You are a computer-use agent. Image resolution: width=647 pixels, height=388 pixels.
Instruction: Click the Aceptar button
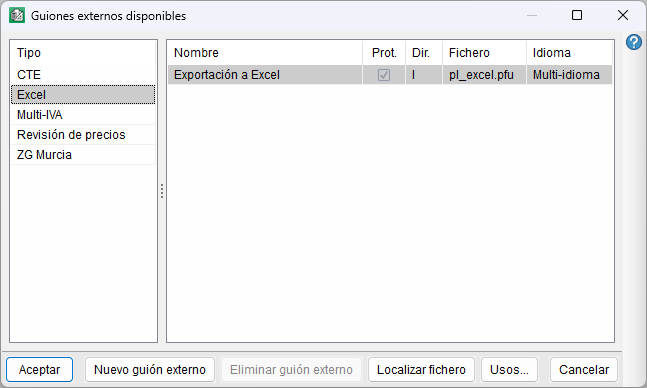pos(40,369)
